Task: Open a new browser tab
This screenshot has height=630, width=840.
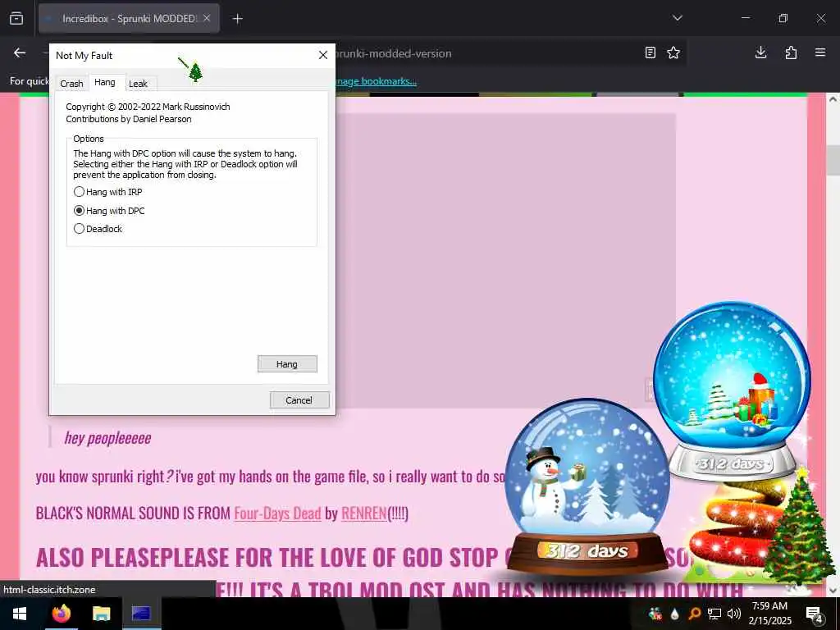Action: tap(237, 19)
